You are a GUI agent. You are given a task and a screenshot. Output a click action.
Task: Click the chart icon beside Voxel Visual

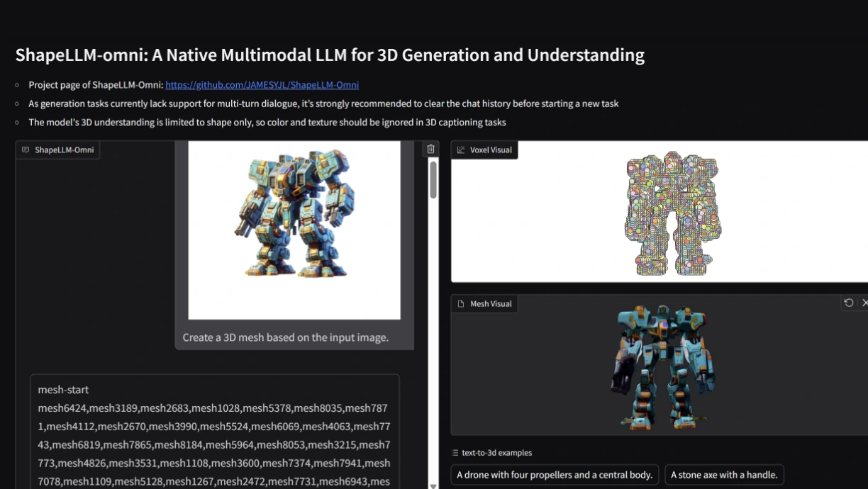click(x=461, y=150)
